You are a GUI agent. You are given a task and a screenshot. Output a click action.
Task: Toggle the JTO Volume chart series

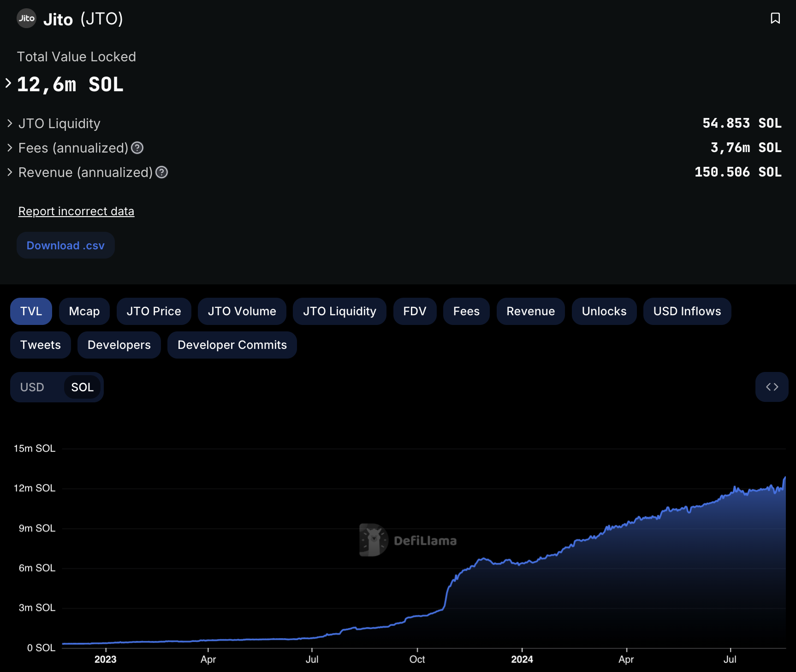click(242, 312)
